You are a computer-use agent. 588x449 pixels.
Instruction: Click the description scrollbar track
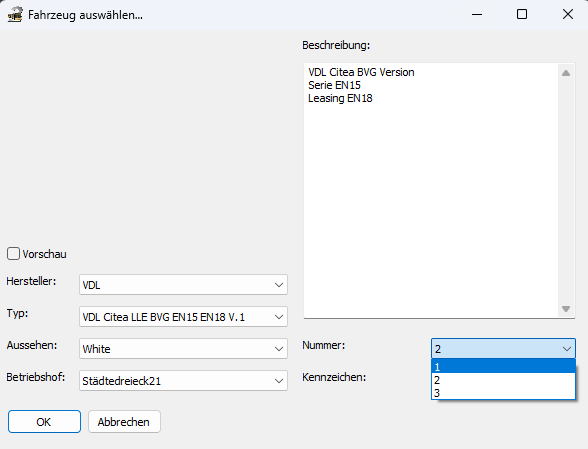point(566,191)
